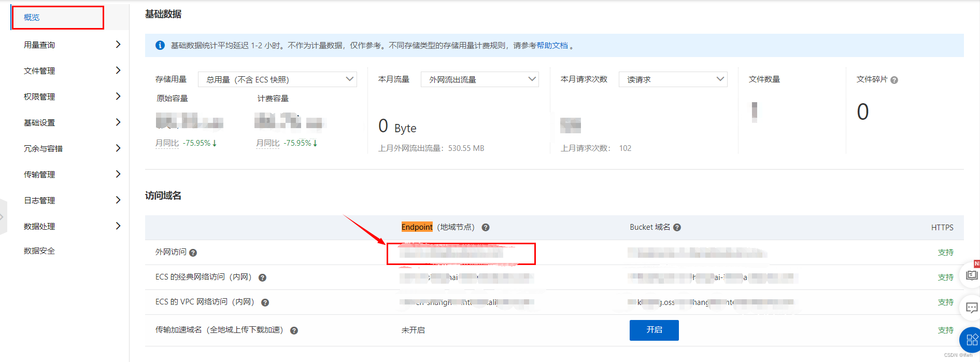Click the blue info icon in notice banner

click(x=160, y=46)
